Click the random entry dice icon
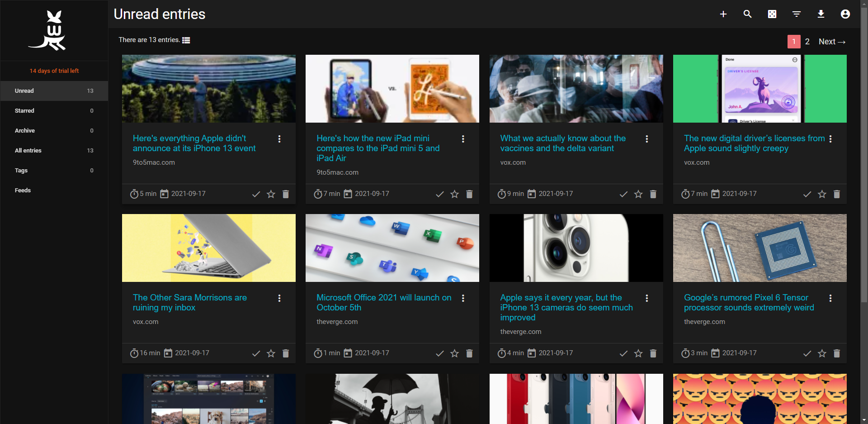The height and width of the screenshot is (424, 868). [x=772, y=14]
